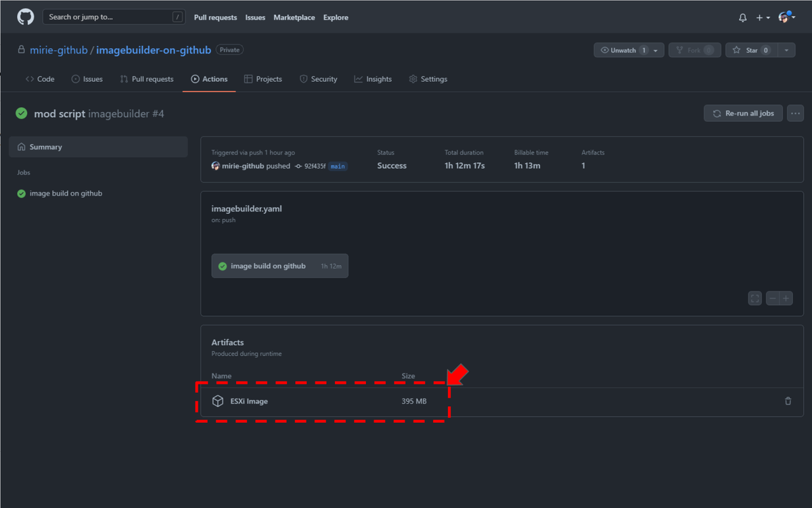Screen dimensions: 812x508
Task: Open the GitHub home logo
Action: [26, 17]
